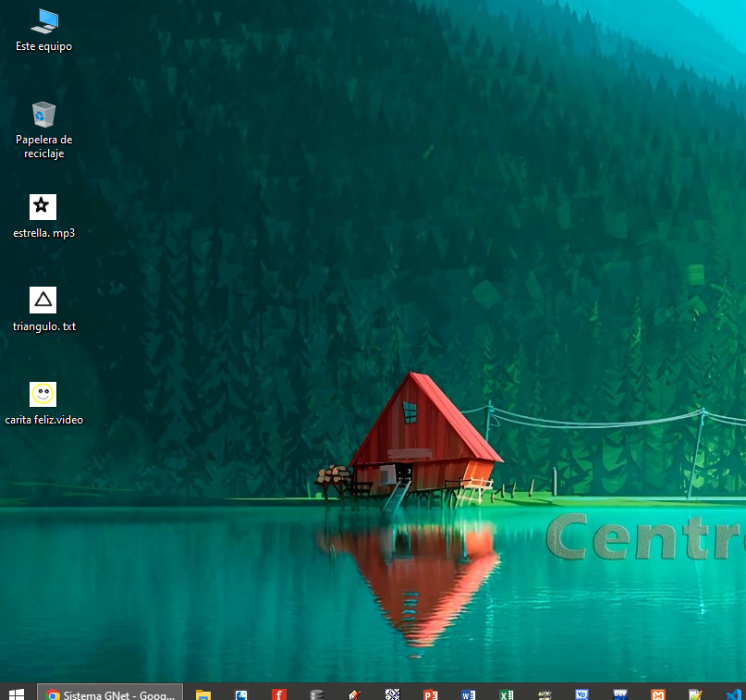Screen dimensions: 746x700
Task: Open the Este equipo desktop icon
Action: click(x=43, y=21)
